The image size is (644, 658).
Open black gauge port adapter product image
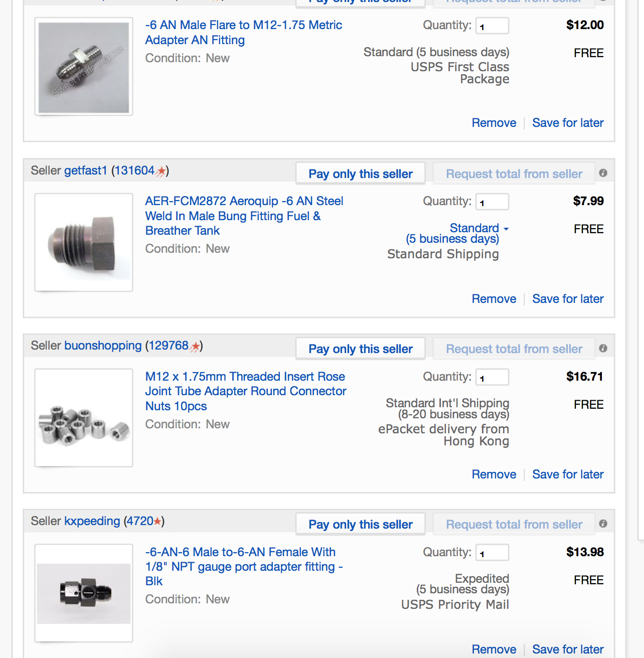[84, 593]
